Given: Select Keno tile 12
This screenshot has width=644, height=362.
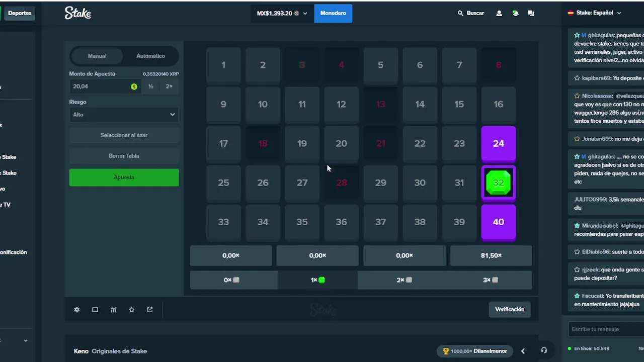Looking at the screenshot, I should tap(341, 104).
